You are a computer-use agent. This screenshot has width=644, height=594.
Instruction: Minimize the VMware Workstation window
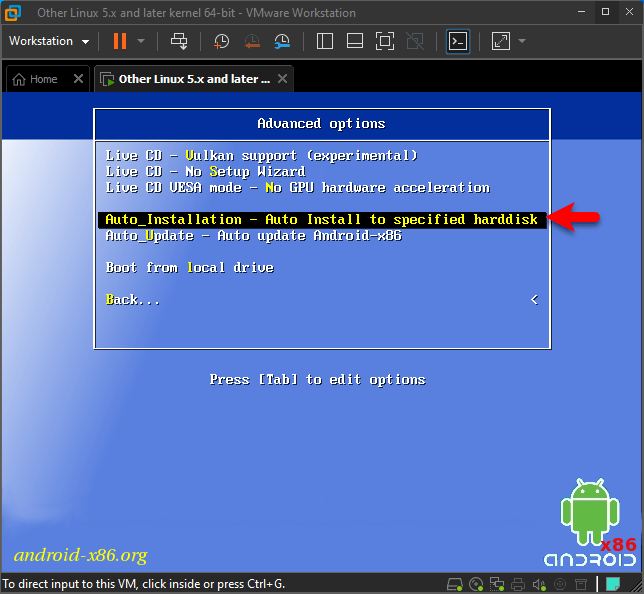click(582, 12)
